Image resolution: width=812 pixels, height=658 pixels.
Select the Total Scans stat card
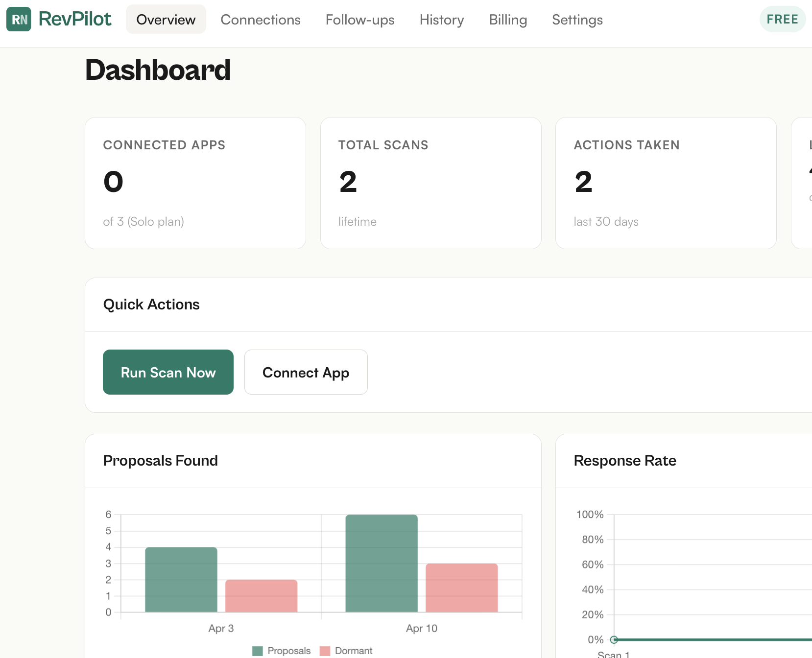tap(431, 183)
